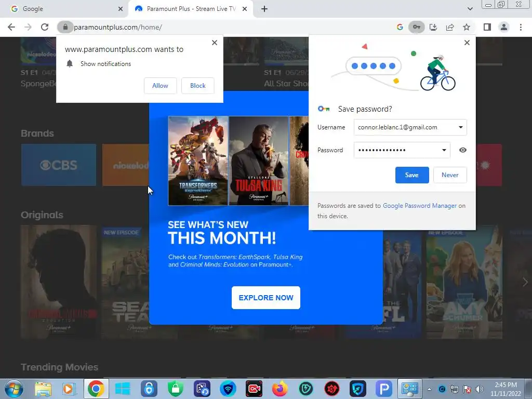Open the blue Wi-Fi shield taskbar app

click(228, 389)
